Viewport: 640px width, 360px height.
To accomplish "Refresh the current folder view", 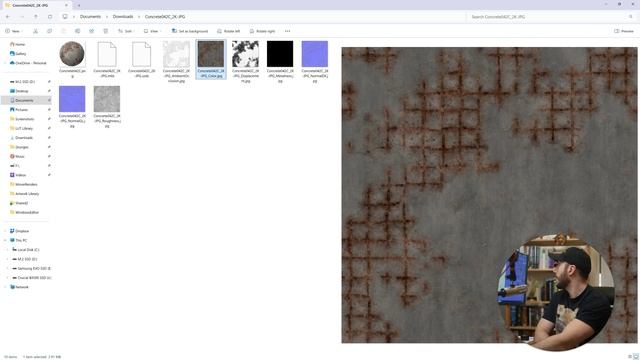I will point(50,17).
